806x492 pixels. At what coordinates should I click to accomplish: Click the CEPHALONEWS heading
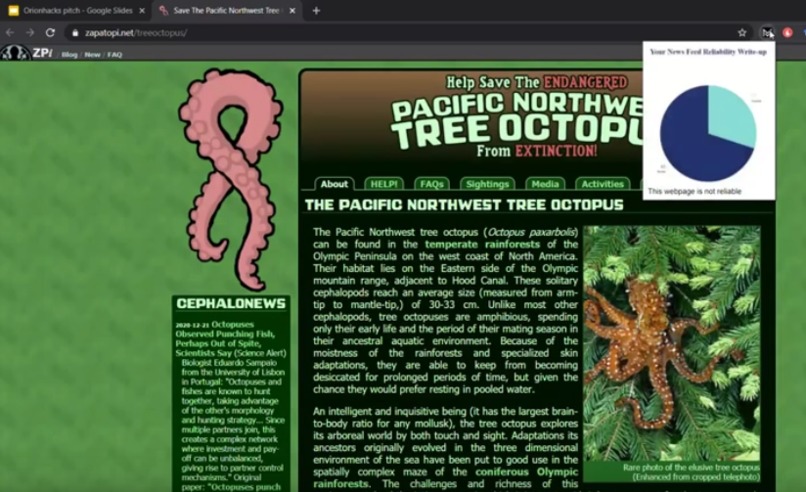(231, 303)
